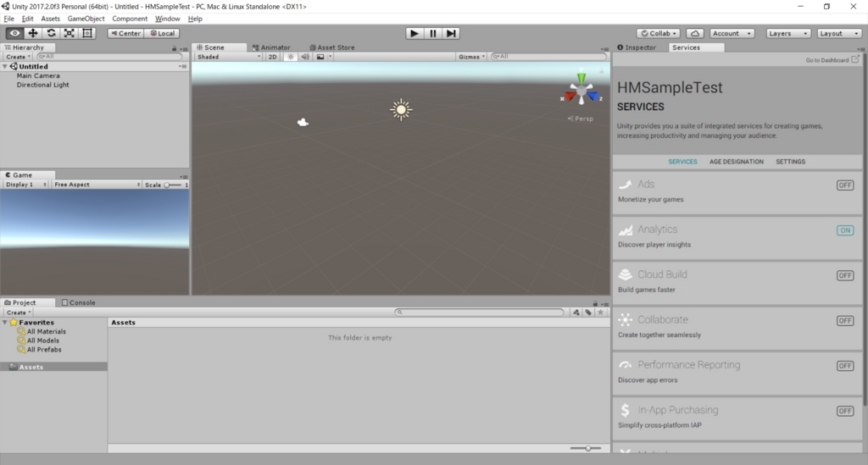Open the Shaded draw mode dropdown

pos(229,57)
